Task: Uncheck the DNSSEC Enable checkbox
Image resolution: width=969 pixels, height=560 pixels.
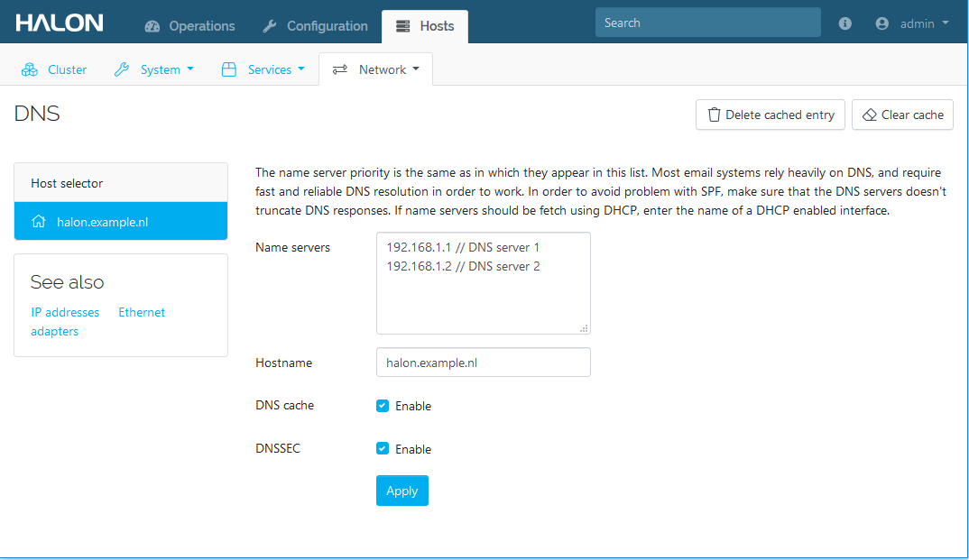Action: pos(383,449)
